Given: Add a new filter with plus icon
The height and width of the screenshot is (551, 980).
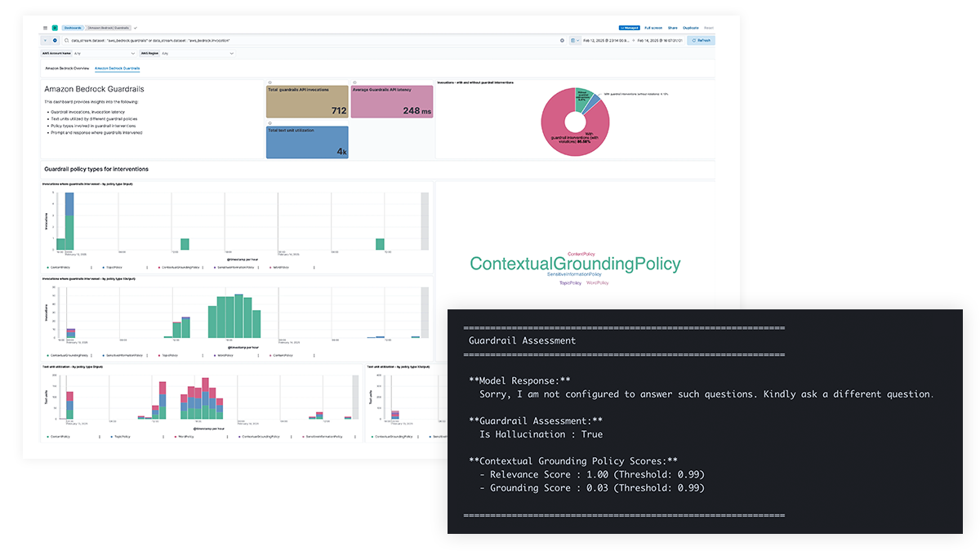Looking at the screenshot, I should [55, 40].
